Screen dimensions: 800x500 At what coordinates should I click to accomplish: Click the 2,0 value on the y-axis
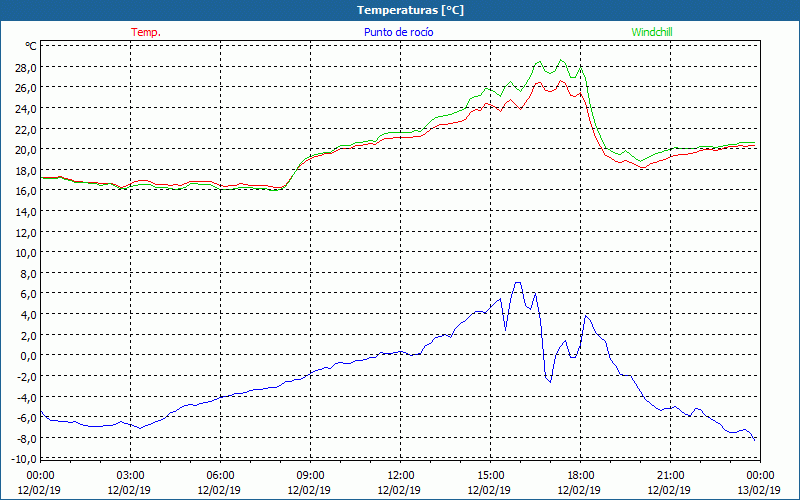[x=29, y=335]
